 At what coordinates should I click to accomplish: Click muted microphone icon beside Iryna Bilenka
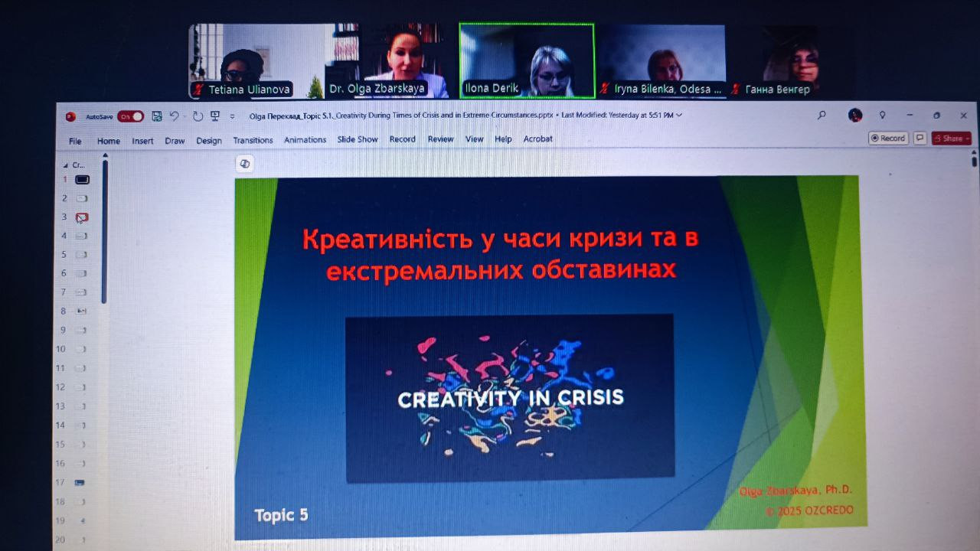[x=605, y=89]
